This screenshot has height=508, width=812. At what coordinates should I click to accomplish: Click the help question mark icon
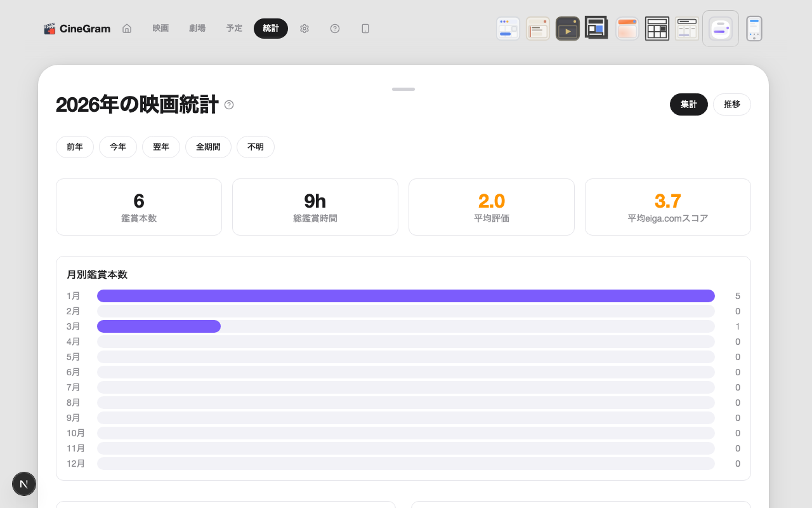click(x=335, y=29)
